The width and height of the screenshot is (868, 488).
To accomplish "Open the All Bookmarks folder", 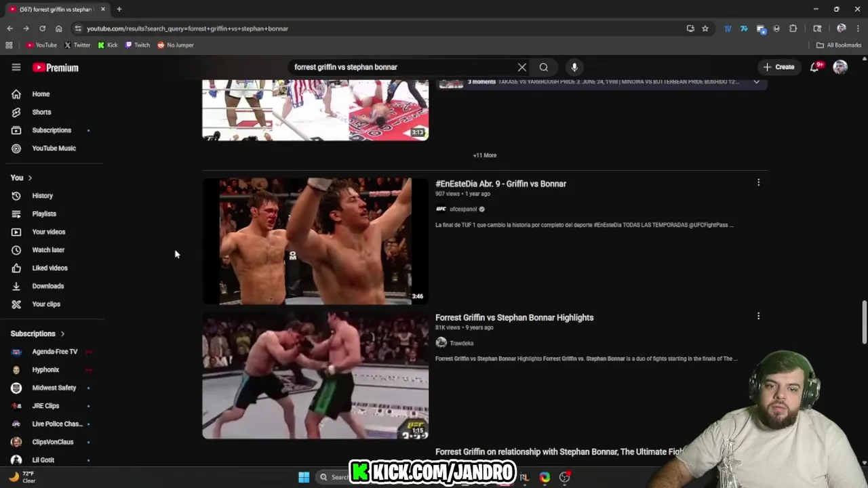I will [x=839, y=45].
